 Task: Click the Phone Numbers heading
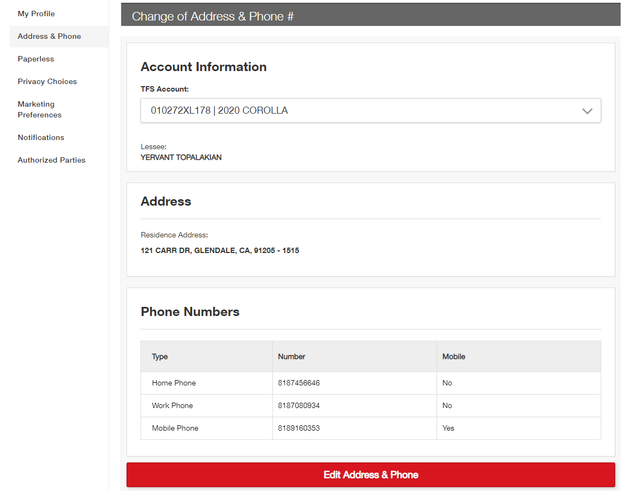(190, 311)
